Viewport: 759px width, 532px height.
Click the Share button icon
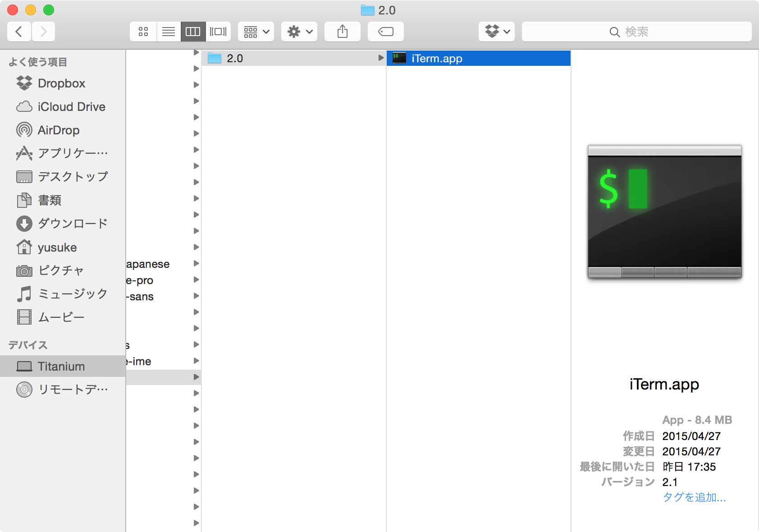tap(343, 32)
